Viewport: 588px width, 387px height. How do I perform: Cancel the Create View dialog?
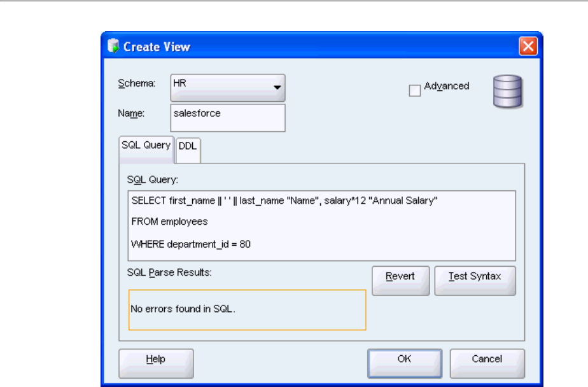click(x=487, y=363)
